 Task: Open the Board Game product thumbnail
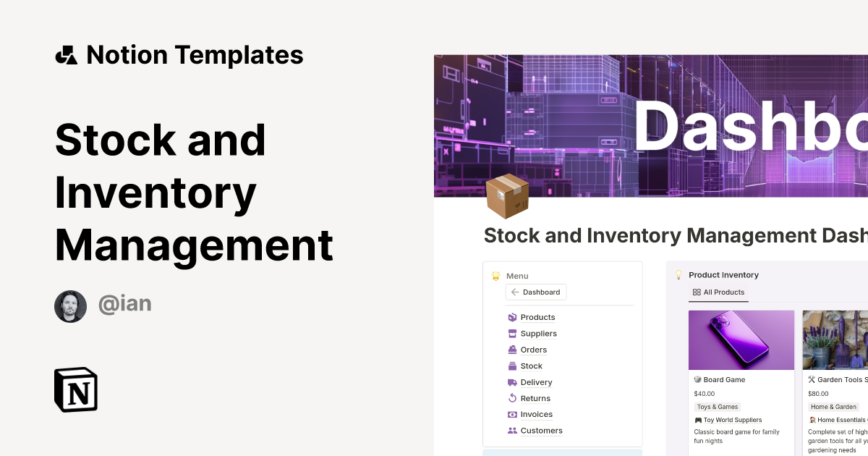click(x=741, y=339)
